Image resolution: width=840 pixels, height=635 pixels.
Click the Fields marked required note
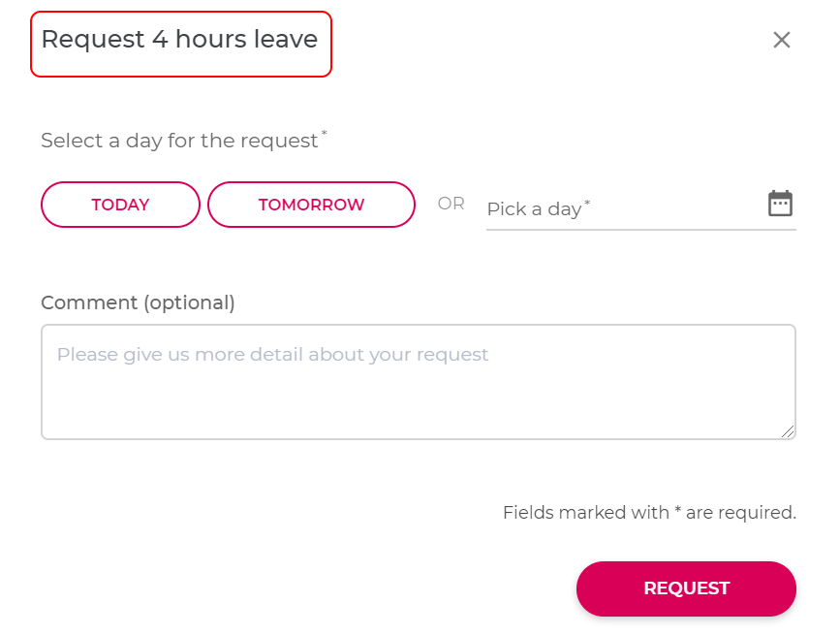(x=649, y=513)
